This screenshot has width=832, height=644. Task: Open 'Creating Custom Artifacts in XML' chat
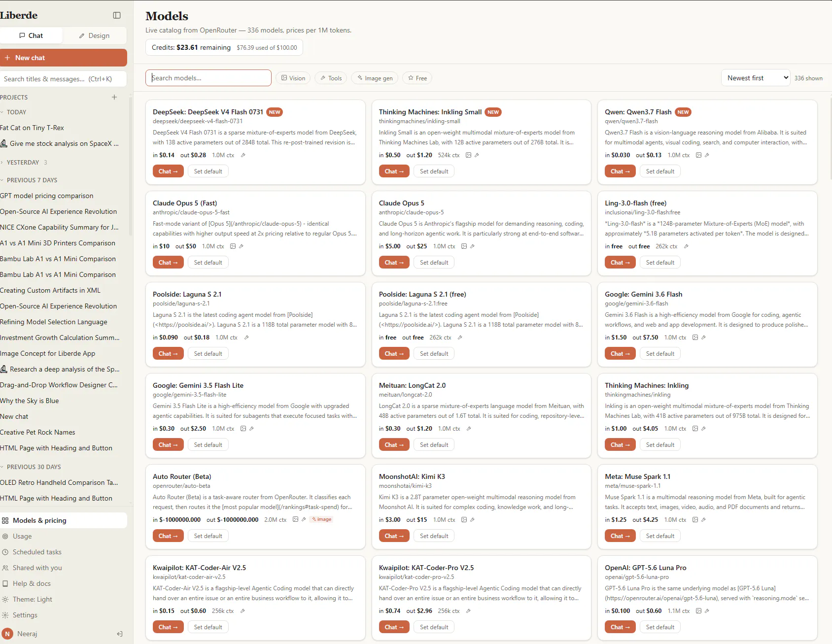click(x=63, y=290)
